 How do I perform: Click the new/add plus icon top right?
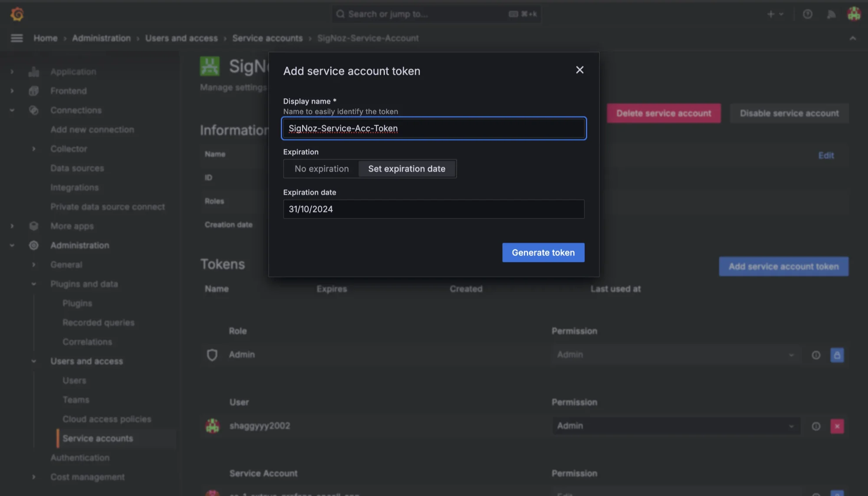[771, 13]
